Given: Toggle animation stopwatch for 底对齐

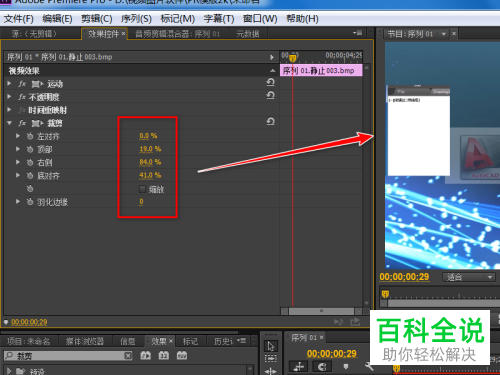Looking at the screenshot, I should [30, 175].
